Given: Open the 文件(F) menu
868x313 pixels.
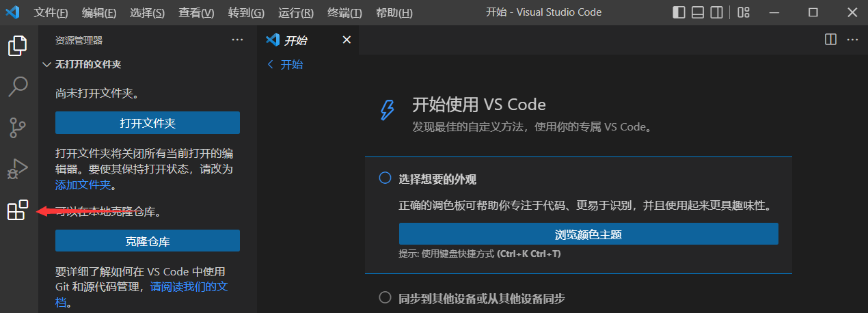Looking at the screenshot, I should coord(51,13).
